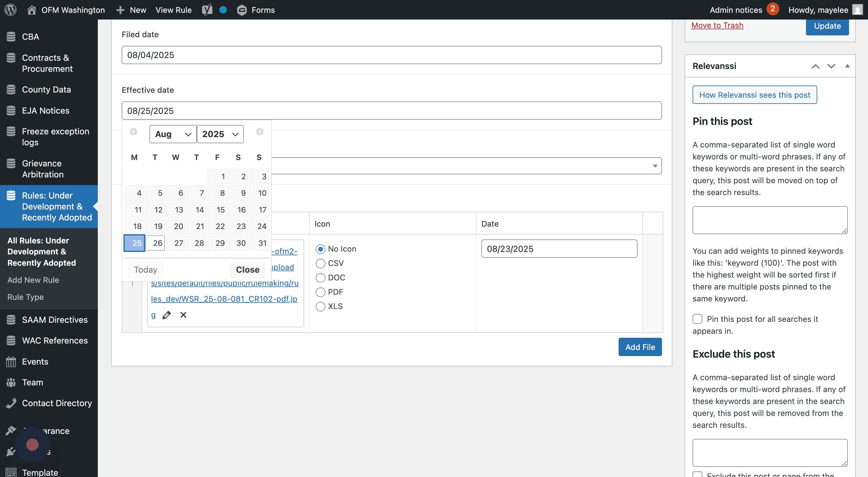The width and height of the screenshot is (868, 477).
Task: Open SAAM Directives menu item
Action: pyautogui.click(x=55, y=320)
